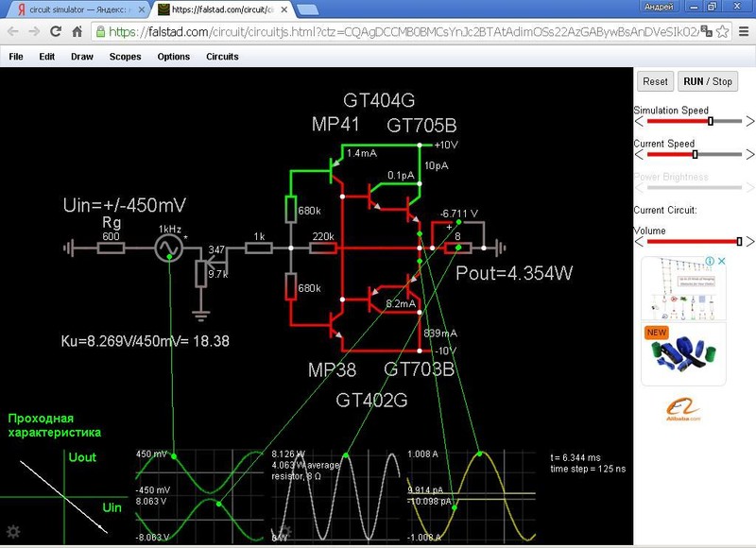The height and width of the screenshot is (548, 756).
Task: Open the Options menu
Action: click(x=174, y=57)
